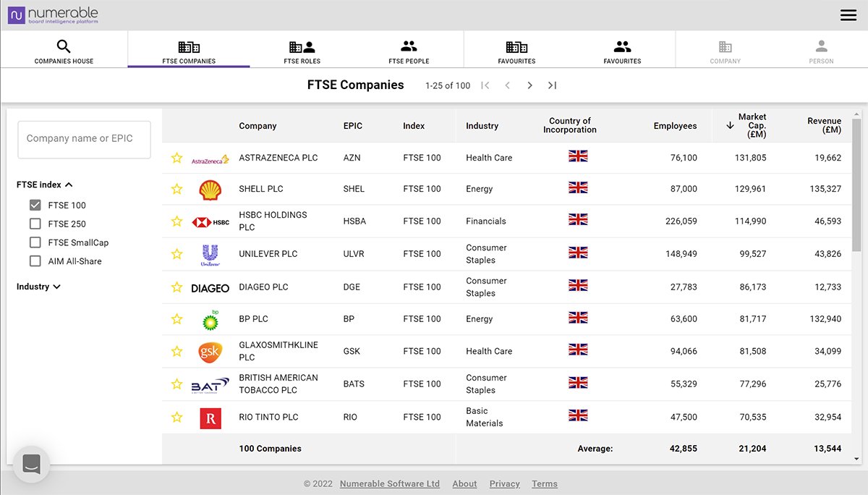Click the Unilever logo

pos(210,255)
